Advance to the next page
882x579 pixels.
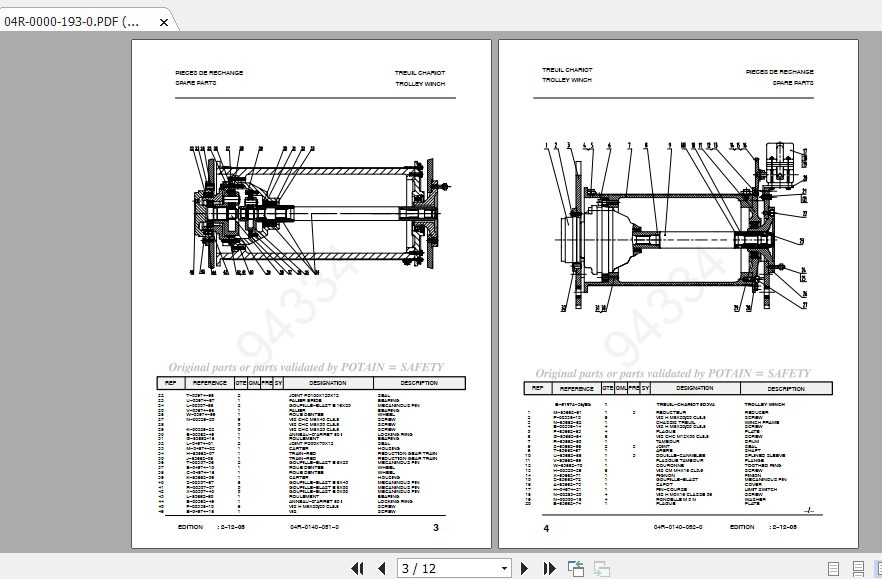[525, 568]
